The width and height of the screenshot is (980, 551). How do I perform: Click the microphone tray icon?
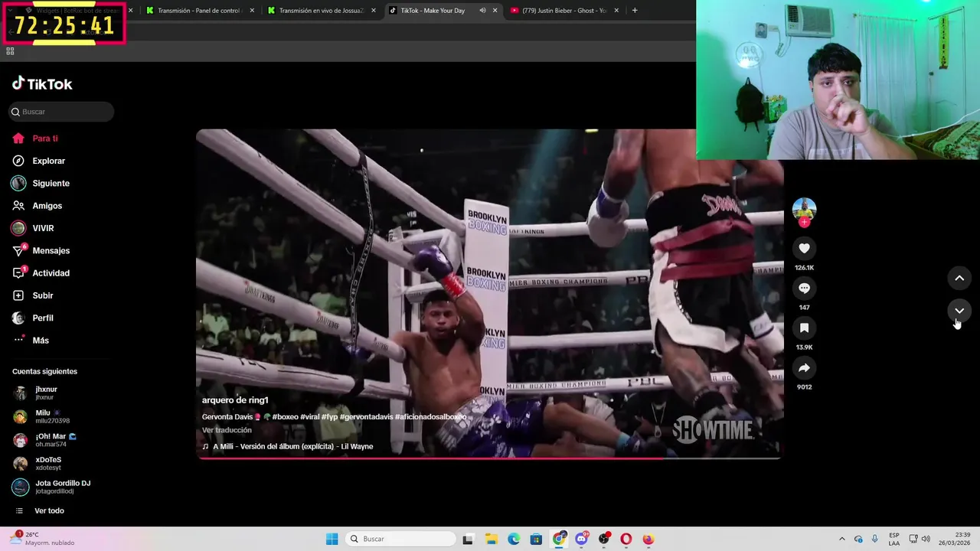874,539
